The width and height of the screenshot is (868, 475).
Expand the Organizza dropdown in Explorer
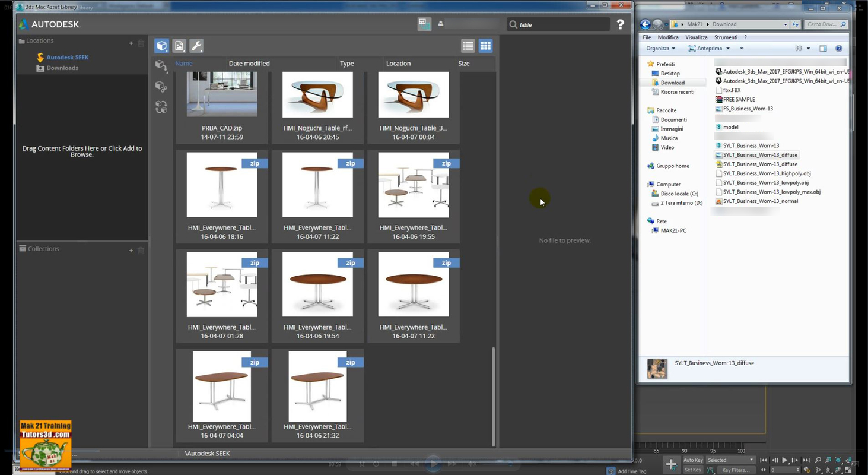[x=660, y=48]
